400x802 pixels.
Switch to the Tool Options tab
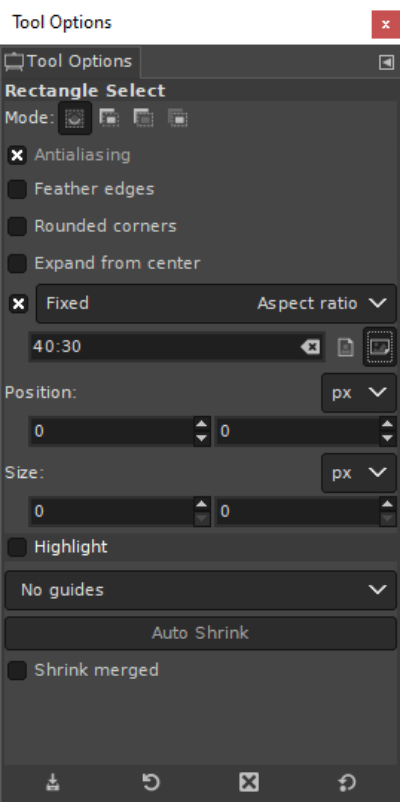click(70, 61)
